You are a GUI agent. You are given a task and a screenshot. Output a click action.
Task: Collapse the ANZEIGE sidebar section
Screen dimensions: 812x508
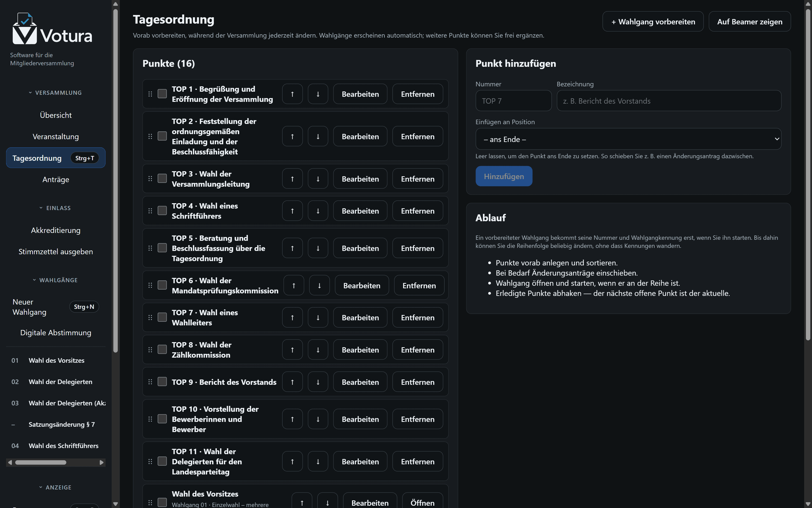[x=55, y=487]
